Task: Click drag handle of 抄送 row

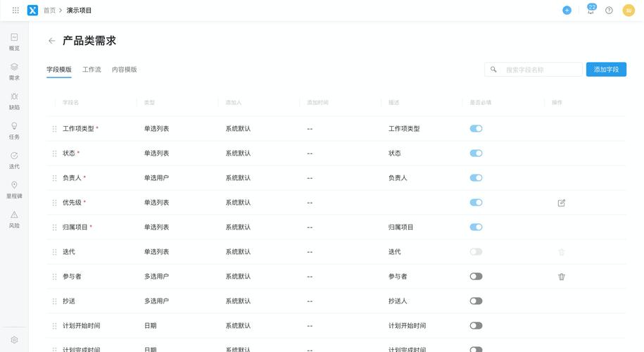Action: (54, 301)
